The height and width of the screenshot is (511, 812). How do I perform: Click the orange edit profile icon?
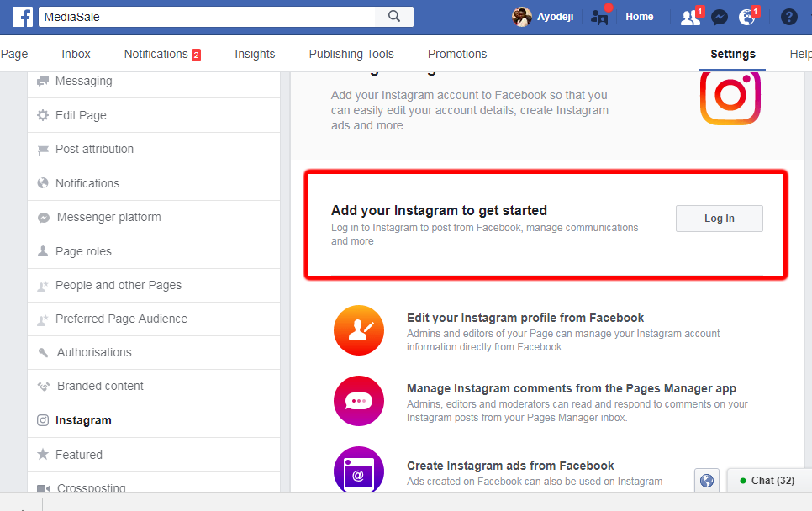click(359, 330)
